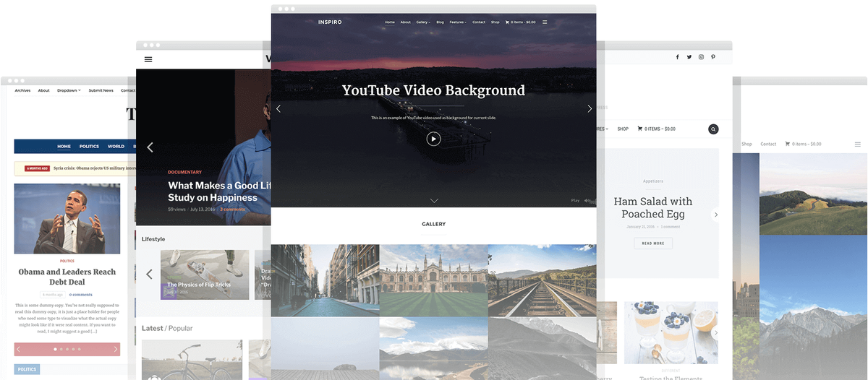Click the blue POLITICS tag at bottom left
Viewport: 868px width, 380px height.
(x=27, y=369)
